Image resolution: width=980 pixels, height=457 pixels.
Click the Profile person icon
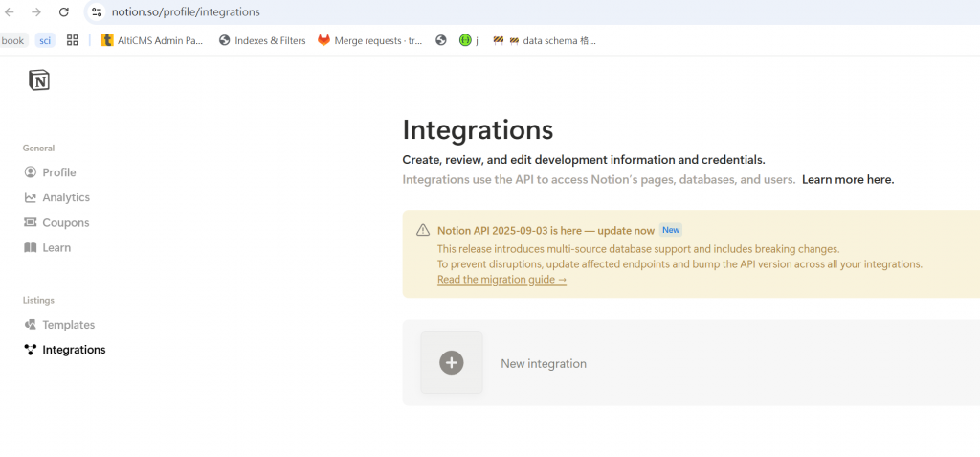(x=30, y=172)
